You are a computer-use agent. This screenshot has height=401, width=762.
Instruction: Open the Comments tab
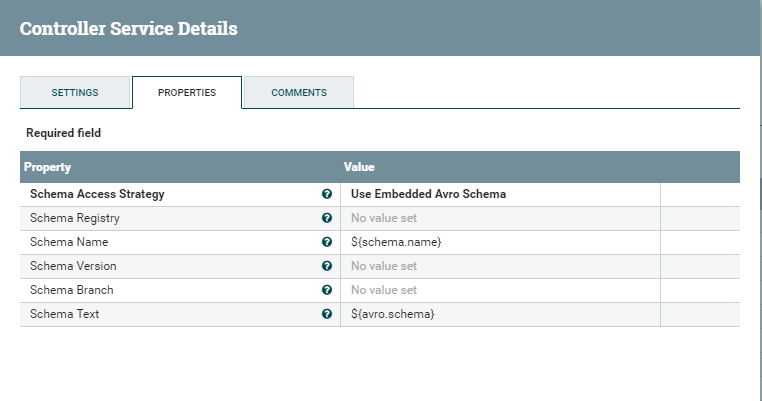coord(299,93)
